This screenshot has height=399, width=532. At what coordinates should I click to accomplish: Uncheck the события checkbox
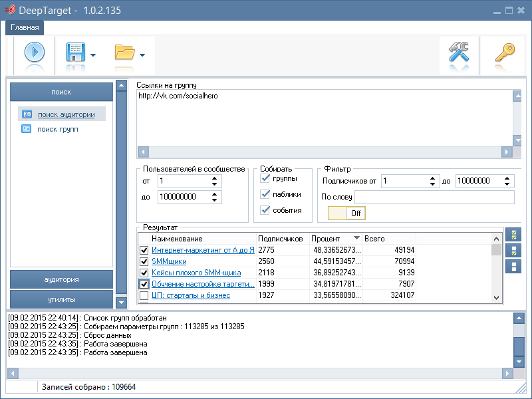click(266, 210)
